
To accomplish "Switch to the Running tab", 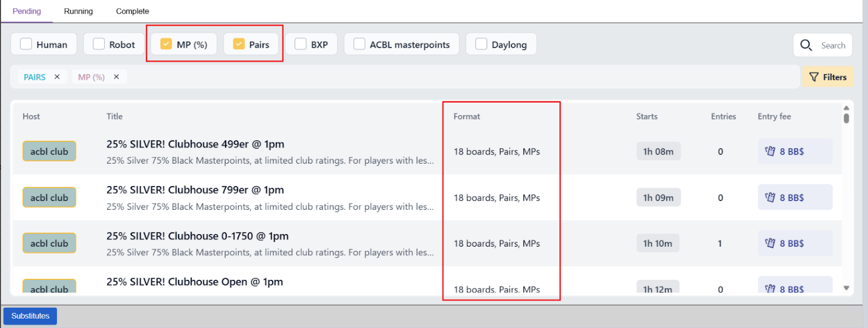I will click(78, 11).
